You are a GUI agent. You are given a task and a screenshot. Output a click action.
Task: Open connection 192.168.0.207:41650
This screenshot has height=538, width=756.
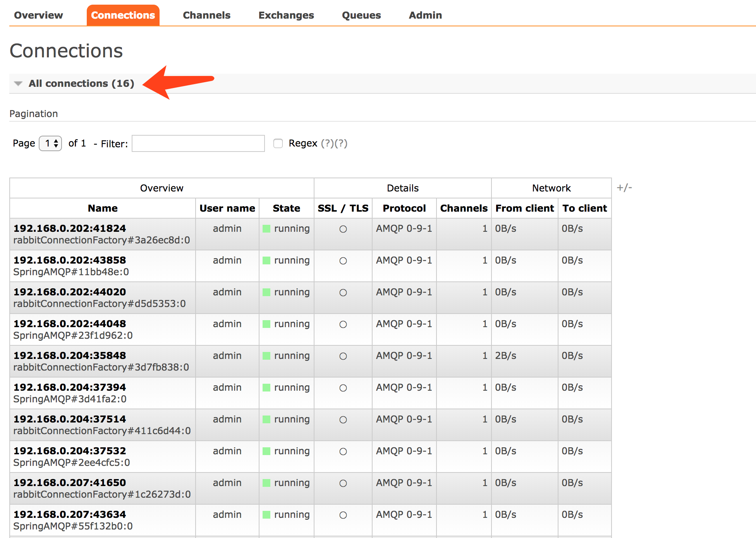point(70,483)
